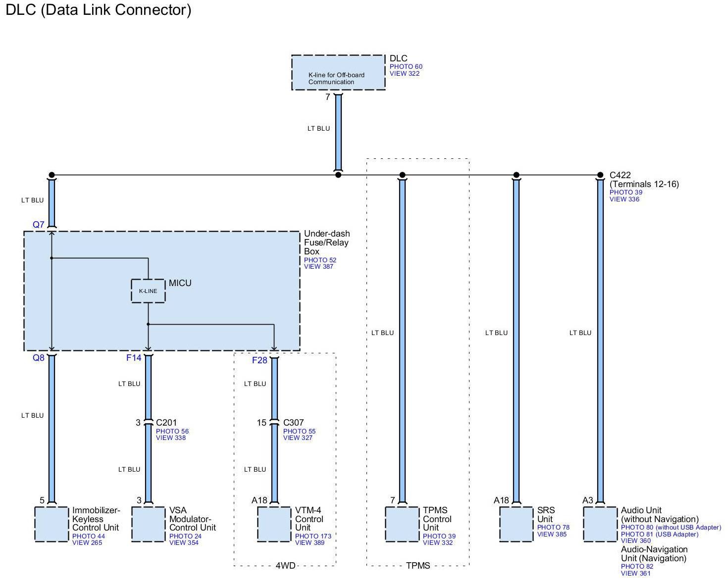The width and height of the screenshot is (728, 581).
Task: Open PHOTO 44 for Immobilizer-Keyless Control Unit
Action: [x=88, y=536]
